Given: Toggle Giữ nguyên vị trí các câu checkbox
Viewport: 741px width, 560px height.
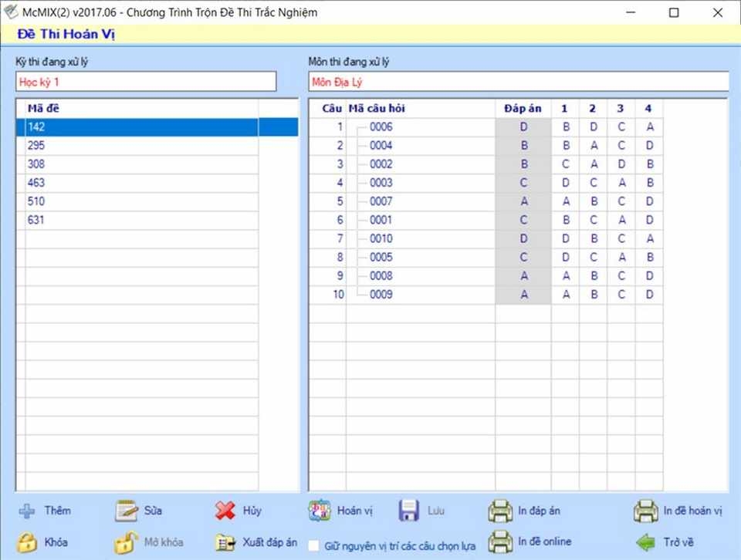Looking at the screenshot, I should coord(314,545).
